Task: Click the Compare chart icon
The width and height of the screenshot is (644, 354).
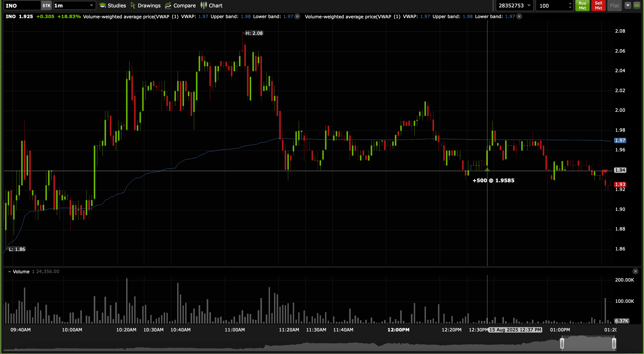Action: (x=168, y=6)
